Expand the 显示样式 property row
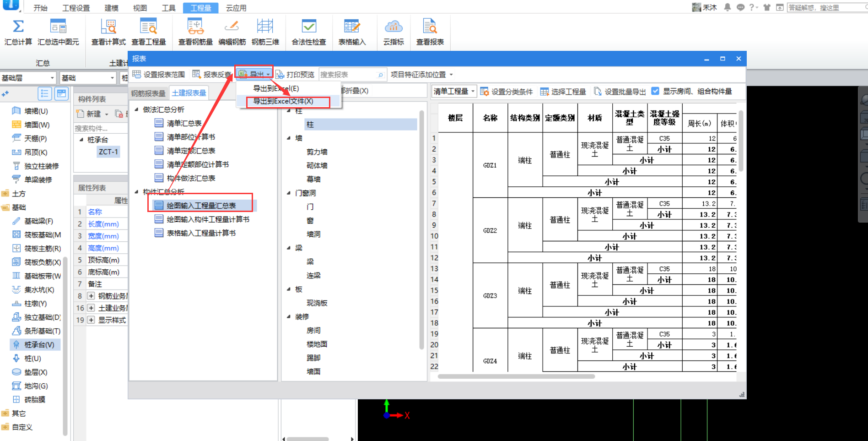The width and height of the screenshot is (868, 441). [x=91, y=320]
